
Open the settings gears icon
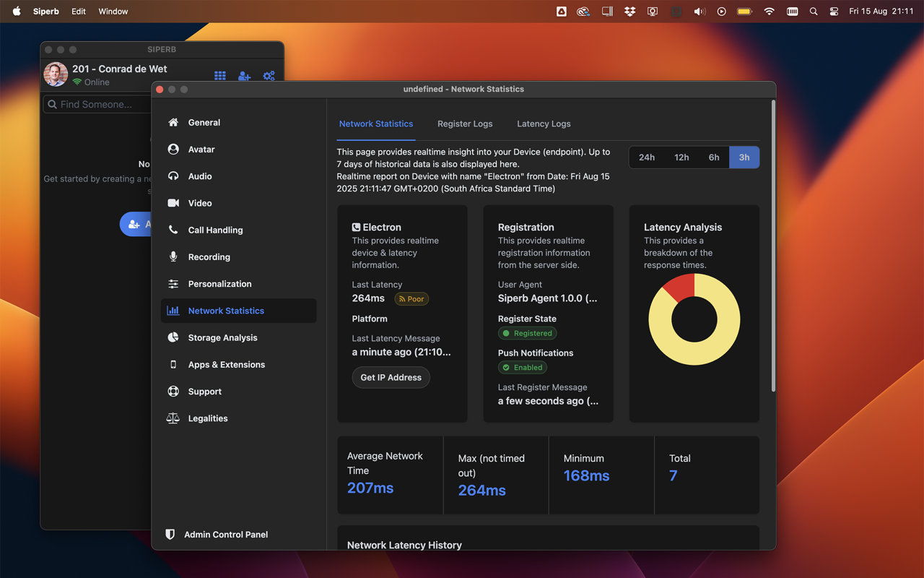(x=269, y=75)
